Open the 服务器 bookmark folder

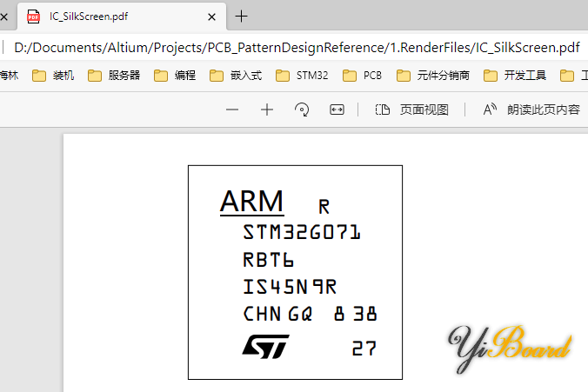[x=114, y=76]
